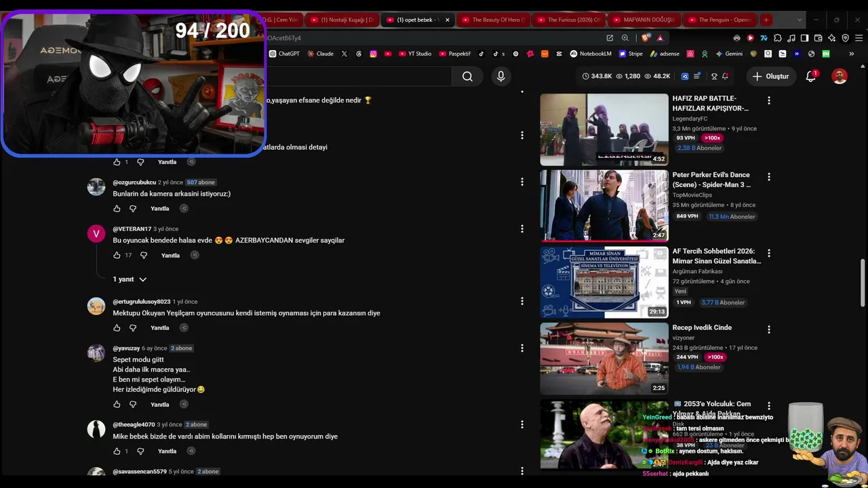Like the @theeagle4070 comment

[x=117, y=451]
